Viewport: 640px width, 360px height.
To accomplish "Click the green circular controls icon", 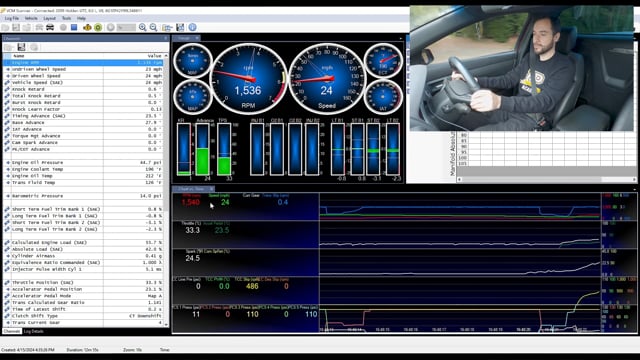I will (x=98, y=27).
